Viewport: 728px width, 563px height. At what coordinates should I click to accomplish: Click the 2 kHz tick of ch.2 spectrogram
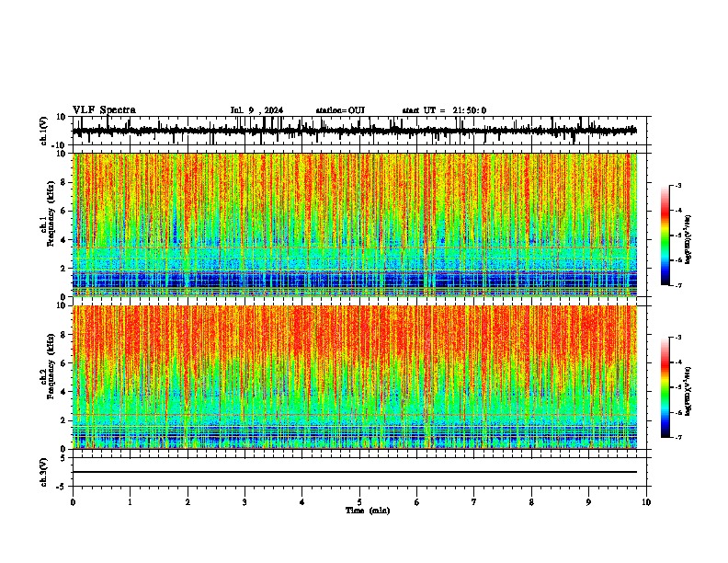pos(63,420)
